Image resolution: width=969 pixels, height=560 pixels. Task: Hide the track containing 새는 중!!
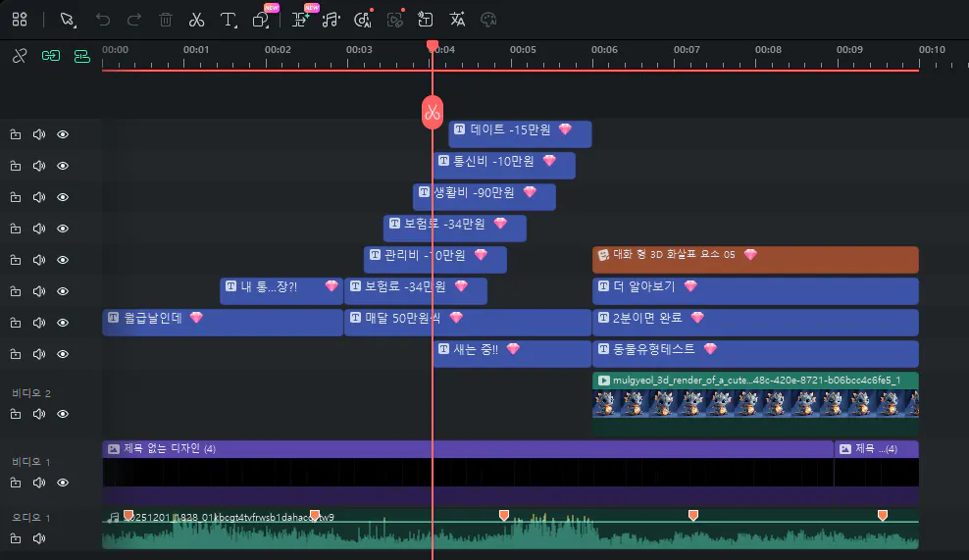pos(63,354)
